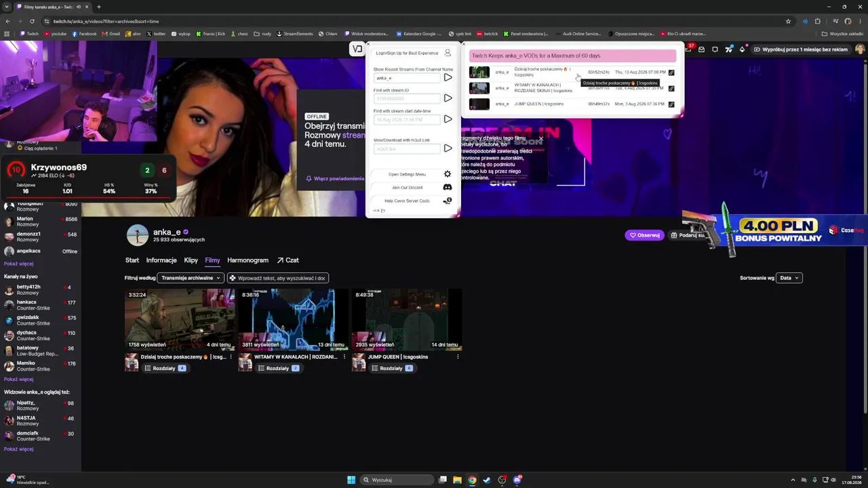Image resolution: width=868 pixels, height=488 pixels.
Task: Open WITAMY W KANAŁACH video thumbnail 8:36:16
Action: (x=293, y=320)
